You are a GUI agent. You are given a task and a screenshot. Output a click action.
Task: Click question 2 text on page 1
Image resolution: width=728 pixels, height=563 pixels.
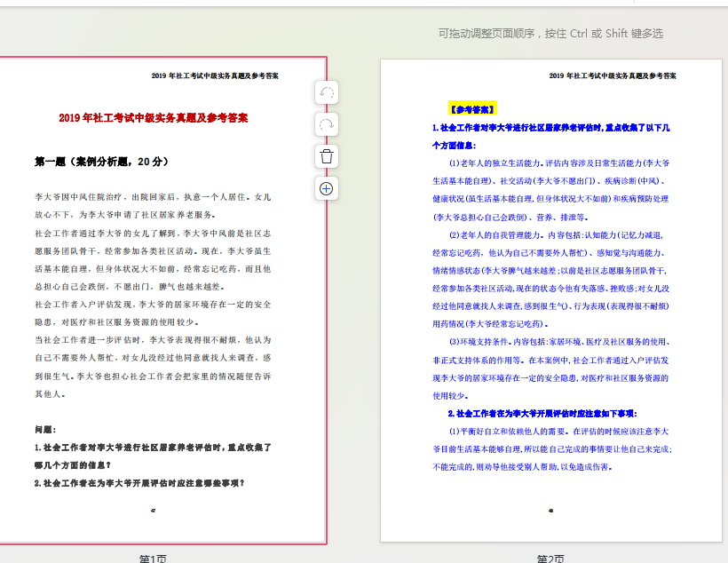click(x=139, y=483)
